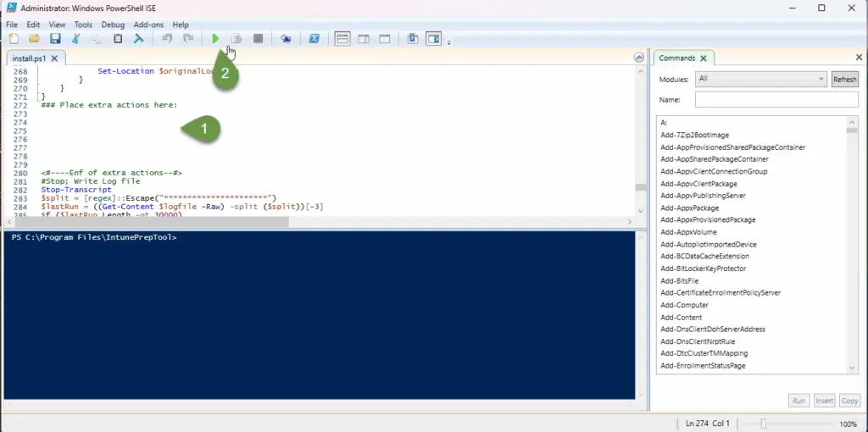Click the New Remote PowerShell Tab icon

287,39
